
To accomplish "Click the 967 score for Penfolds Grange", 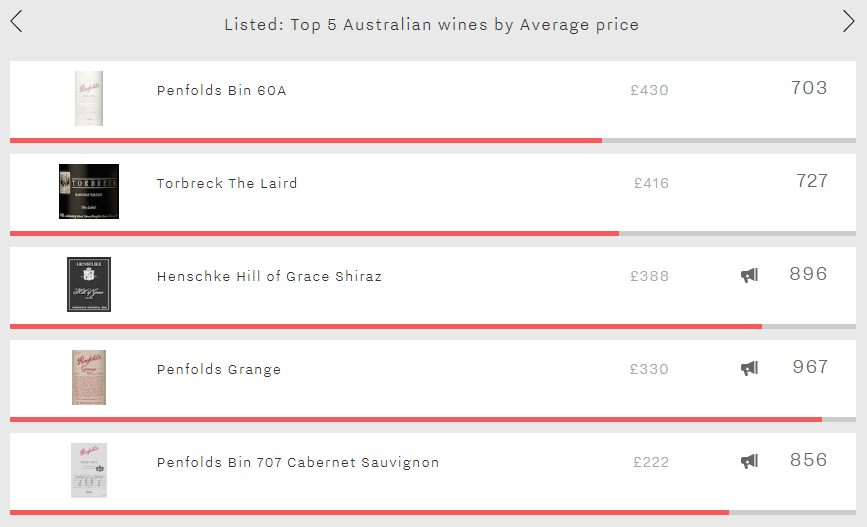I will point(810,367).
